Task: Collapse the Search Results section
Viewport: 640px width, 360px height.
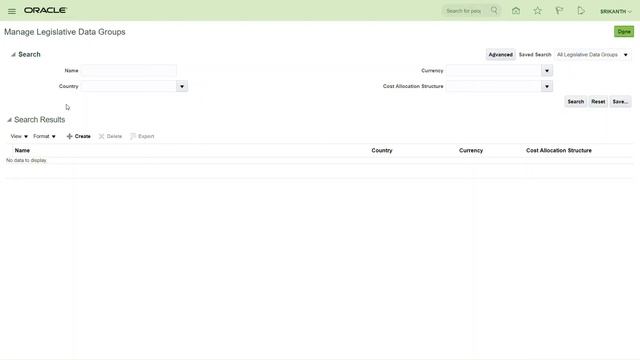Action: click(x=9, y=120)
